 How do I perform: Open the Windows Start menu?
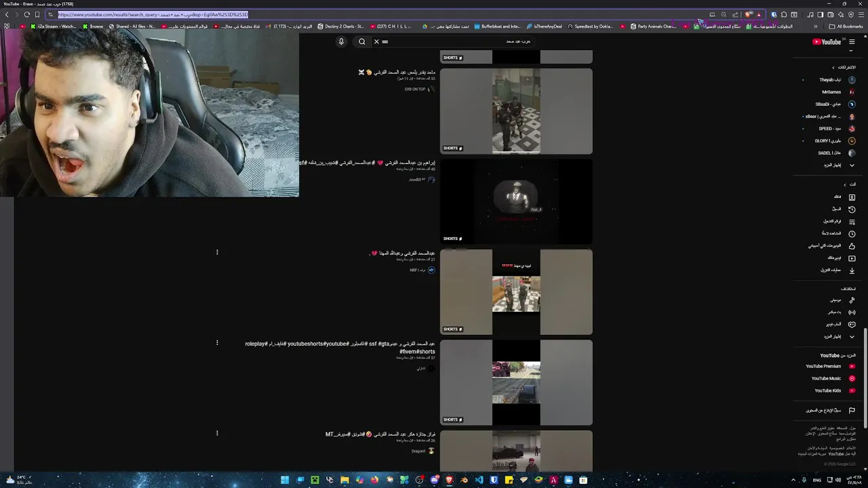[285, 480]
